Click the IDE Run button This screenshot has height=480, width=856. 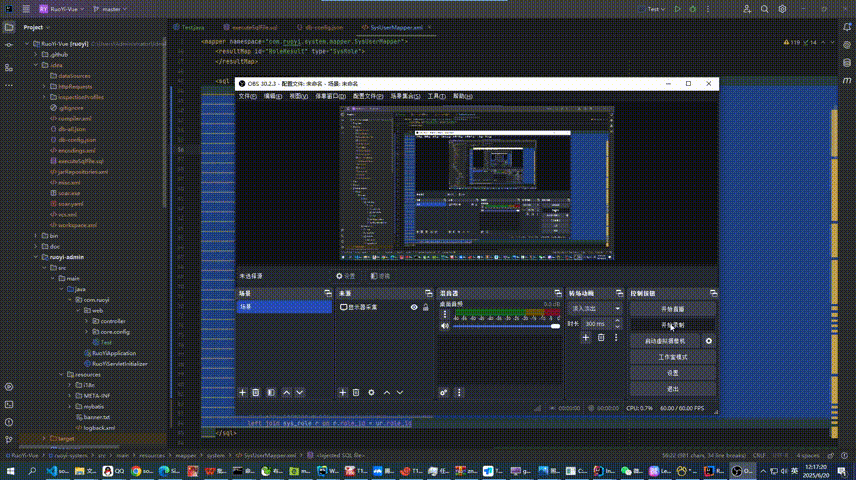[678, 8]
